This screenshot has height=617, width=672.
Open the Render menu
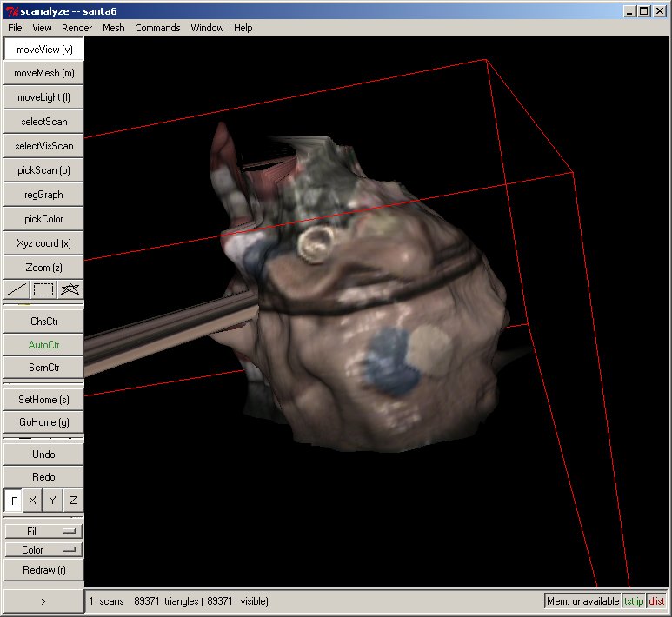click(77, 28)
